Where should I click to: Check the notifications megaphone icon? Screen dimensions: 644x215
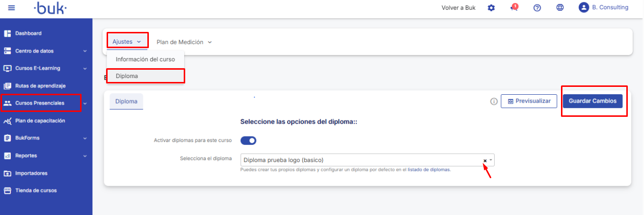[514, 8]
